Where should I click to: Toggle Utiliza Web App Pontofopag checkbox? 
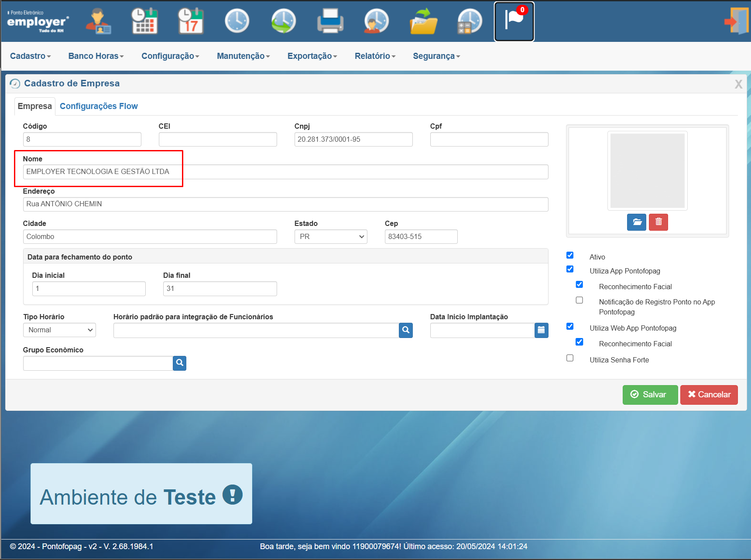click(x=570, y=326)
